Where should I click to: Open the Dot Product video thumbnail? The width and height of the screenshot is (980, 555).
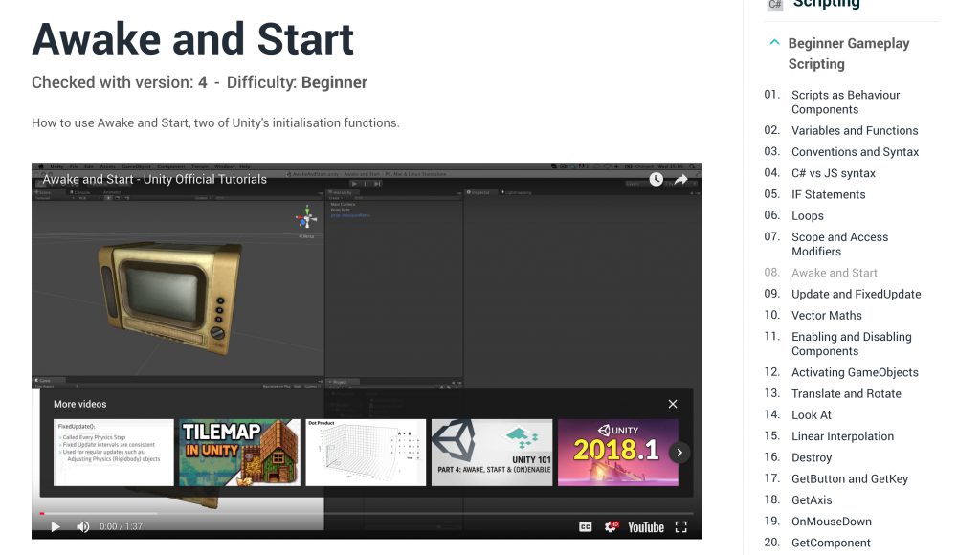366,453
